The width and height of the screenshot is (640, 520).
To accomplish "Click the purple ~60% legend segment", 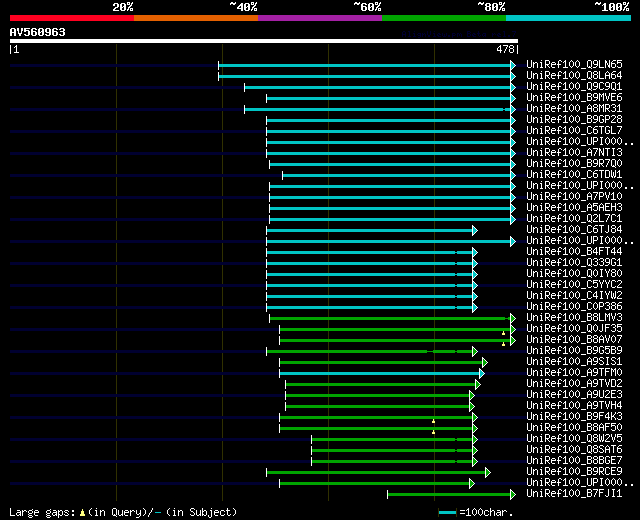I will [320, 18].
